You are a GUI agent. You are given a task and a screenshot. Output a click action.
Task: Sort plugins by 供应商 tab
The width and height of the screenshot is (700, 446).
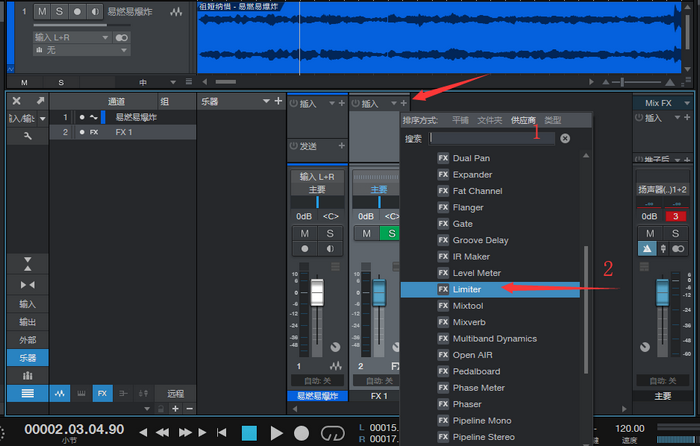523,120
